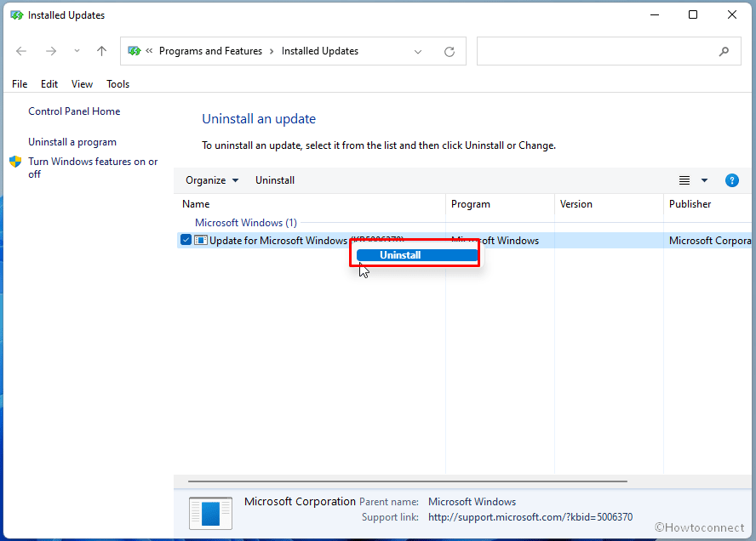Open Uninstall a program link
The image size is (756, 541).
72,142
